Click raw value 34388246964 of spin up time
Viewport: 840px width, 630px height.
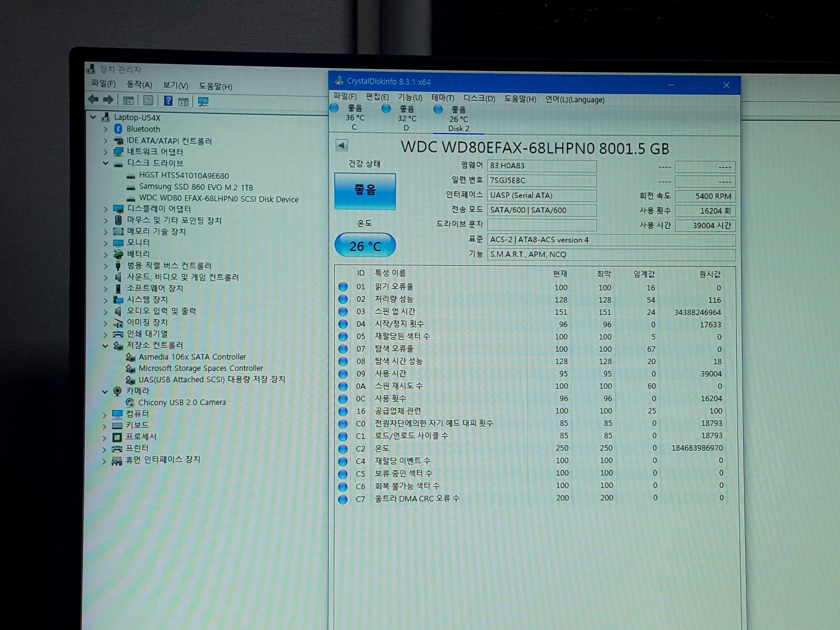pos(698,312)
